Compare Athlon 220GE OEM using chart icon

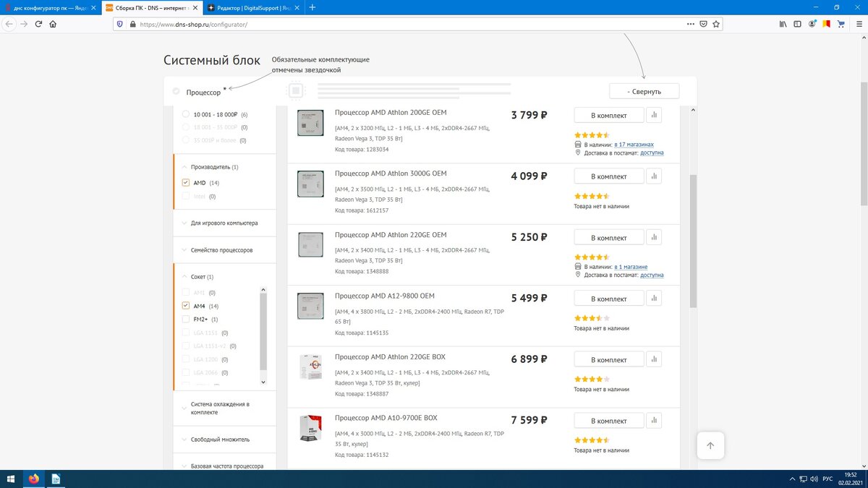pos(654,237)
